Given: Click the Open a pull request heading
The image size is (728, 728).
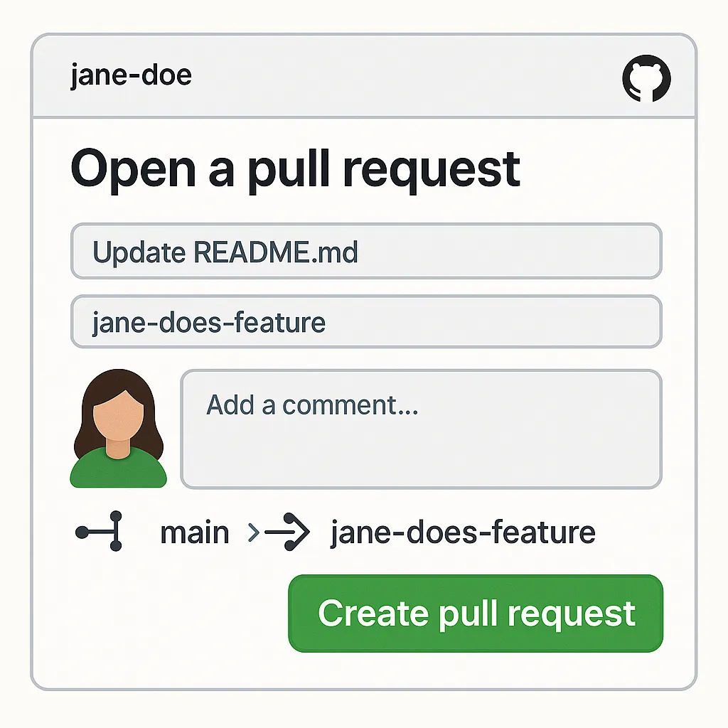Looking at the screenshot, I should click(x=295, y=168).
